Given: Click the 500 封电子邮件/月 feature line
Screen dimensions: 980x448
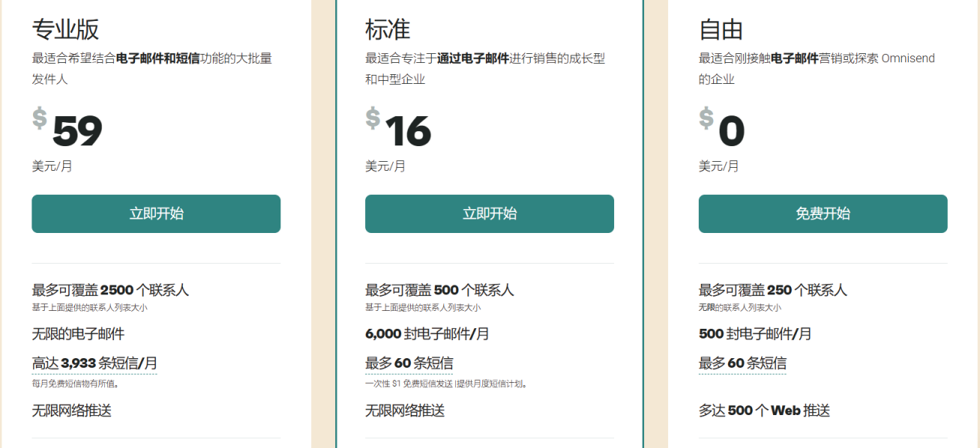Looking at the screenshot, I should click(755, 333).
